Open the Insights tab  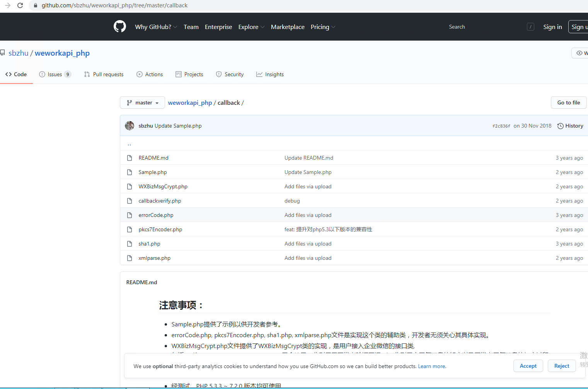coord(270,74)
